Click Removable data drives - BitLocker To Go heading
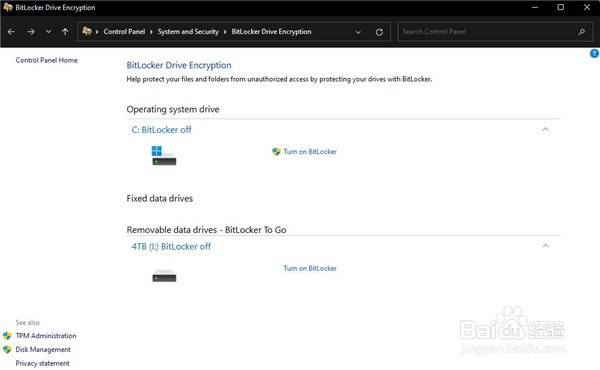This screenshot has width=600, height=370. [x=206, y=230]
